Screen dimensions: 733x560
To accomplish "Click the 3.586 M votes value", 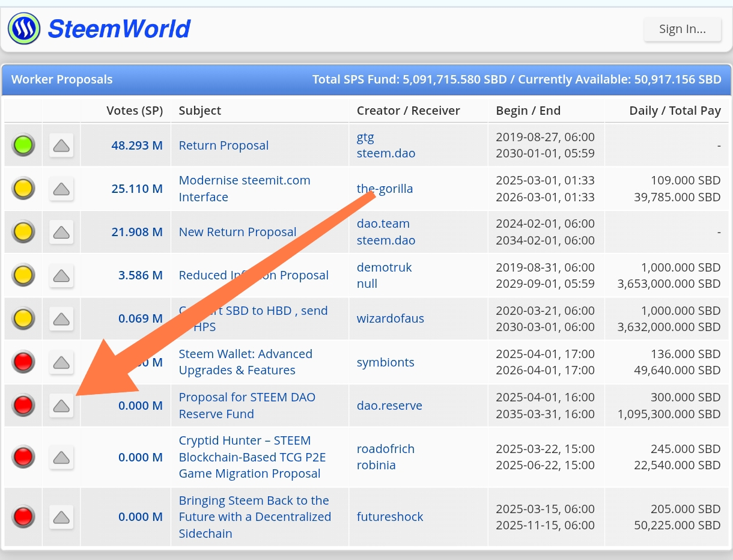I will pos(141,275).
